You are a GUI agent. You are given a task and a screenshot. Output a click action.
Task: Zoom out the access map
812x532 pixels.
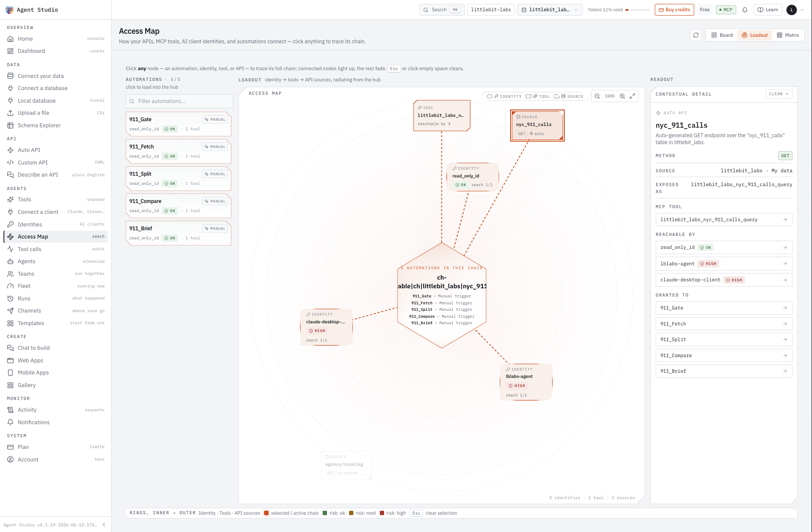[597, 96]
